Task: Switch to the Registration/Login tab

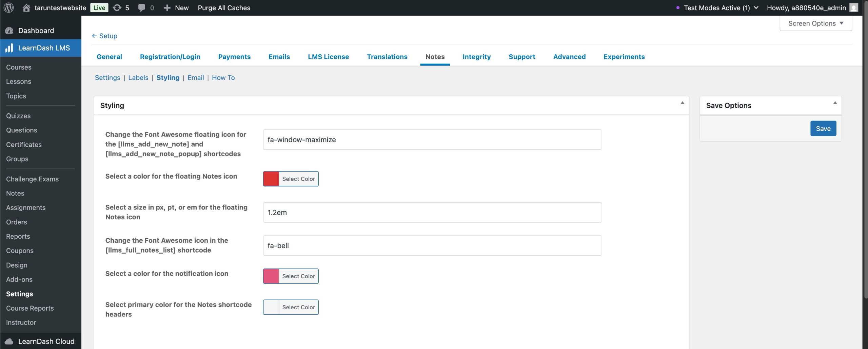Action: (x=170, y=56)
